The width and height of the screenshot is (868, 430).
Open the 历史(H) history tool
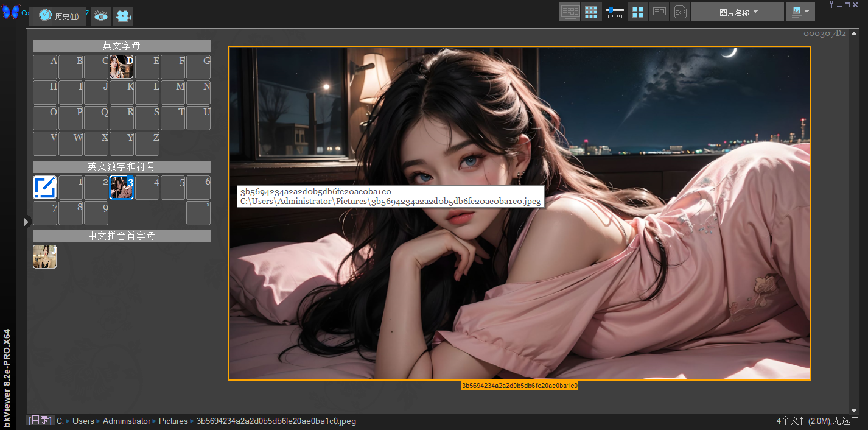[x=58, y=16]
